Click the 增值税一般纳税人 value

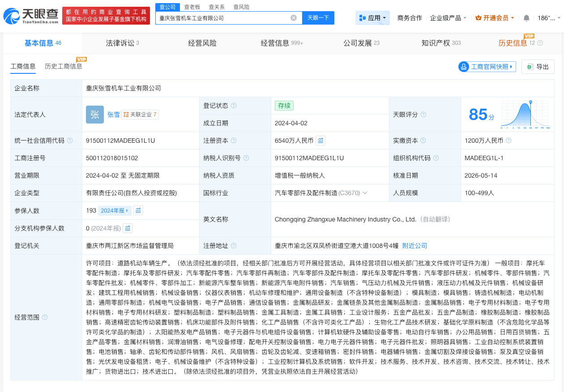(x=300, y=175)
